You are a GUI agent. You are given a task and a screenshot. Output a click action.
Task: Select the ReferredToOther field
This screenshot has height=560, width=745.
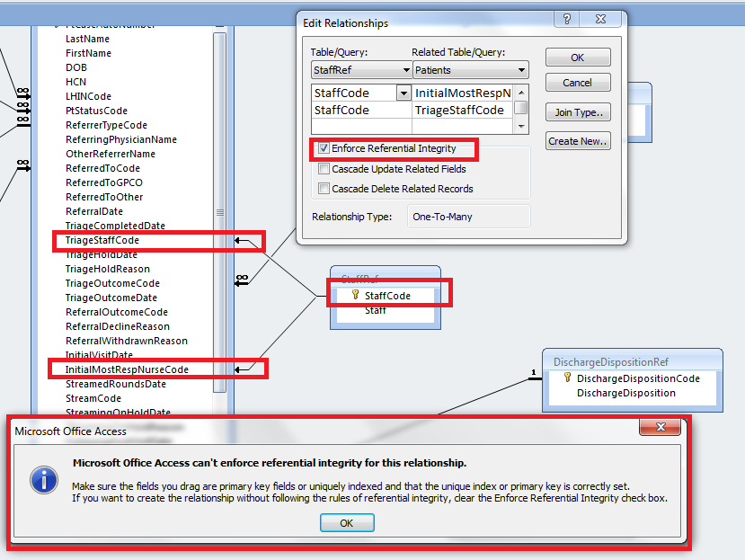click(x=104, y=197)
